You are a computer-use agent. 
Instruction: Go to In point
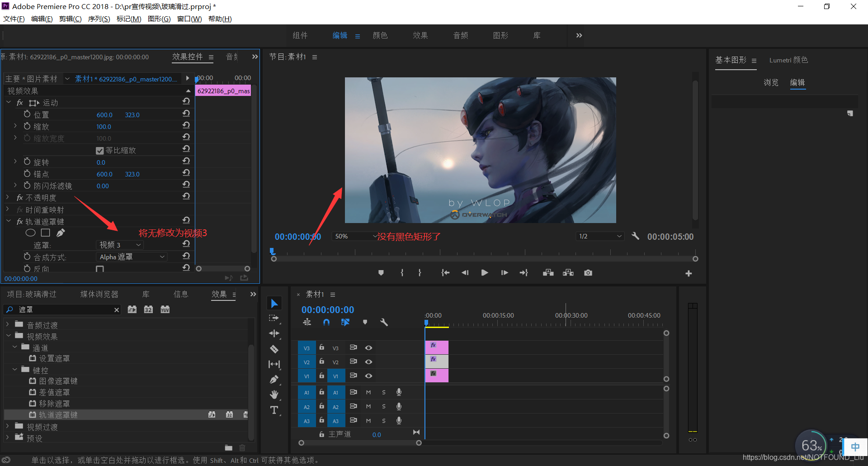(x=445, y=273)
